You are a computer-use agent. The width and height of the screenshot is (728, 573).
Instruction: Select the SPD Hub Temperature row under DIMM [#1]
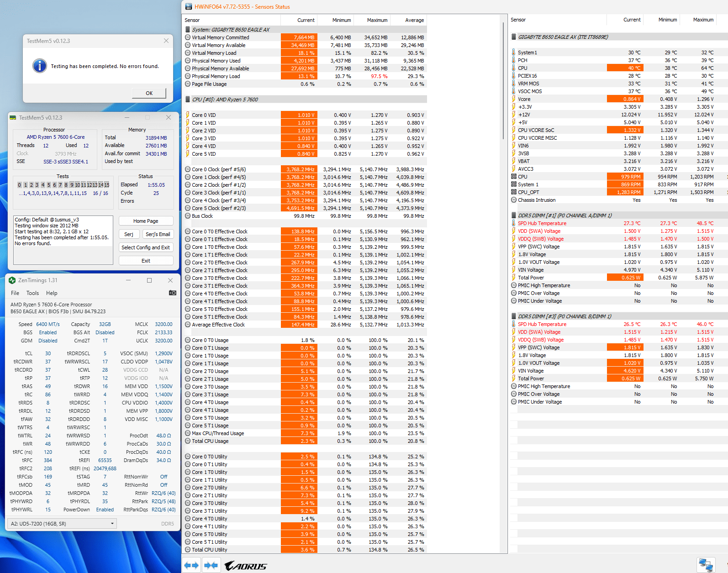click(x=619, y=223)
